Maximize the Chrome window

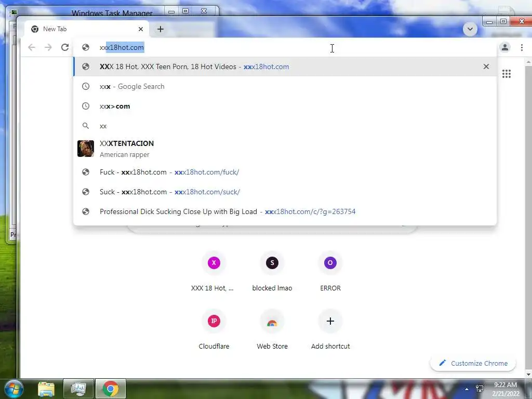pos(503,22)
